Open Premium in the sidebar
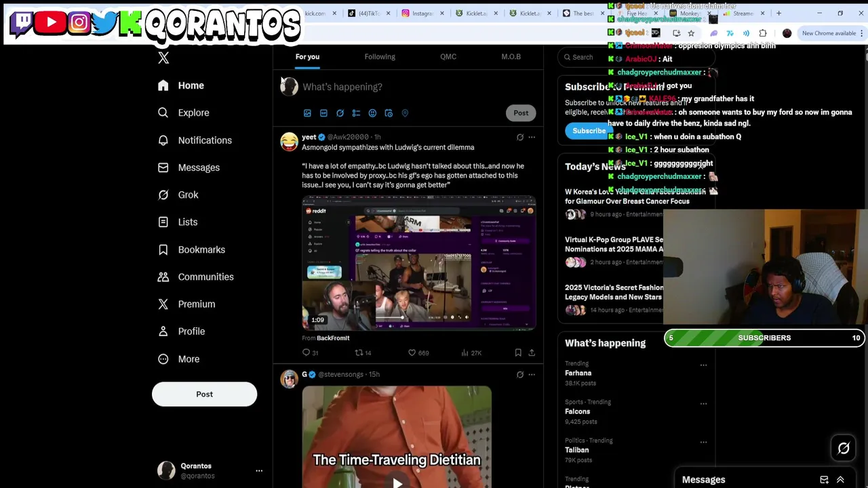 [186, 304]
